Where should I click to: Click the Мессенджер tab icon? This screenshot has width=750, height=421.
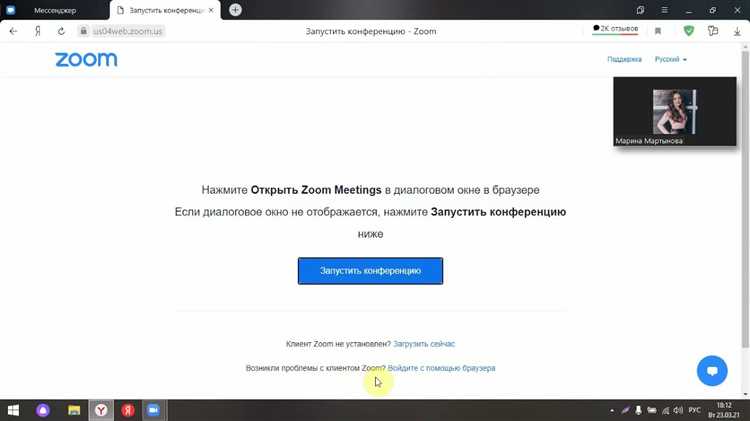click(11, 10)
